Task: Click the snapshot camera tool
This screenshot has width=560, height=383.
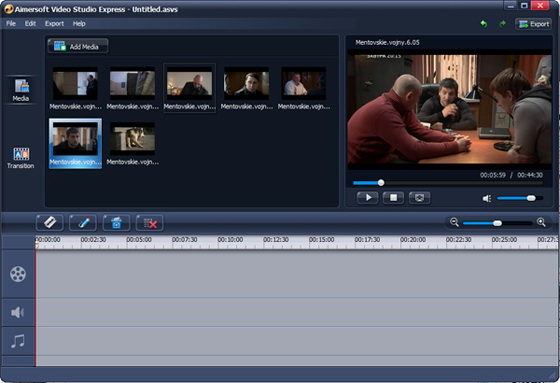Action: tap(116, 223)
